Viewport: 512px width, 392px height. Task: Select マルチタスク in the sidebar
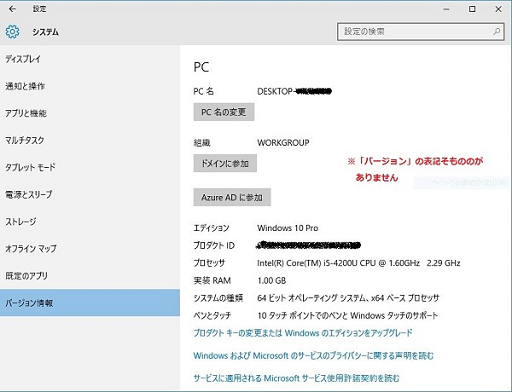click(x=90, y=140)
